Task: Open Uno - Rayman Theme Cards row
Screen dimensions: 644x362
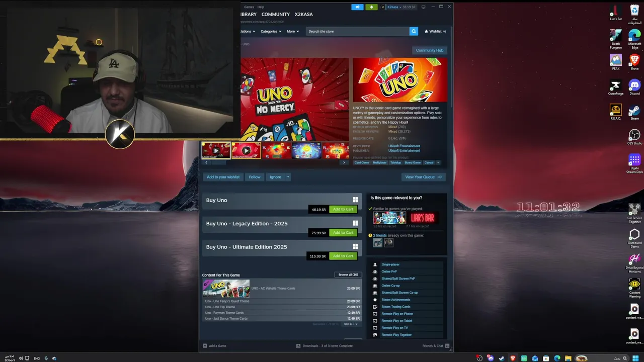Action: pos(282,313)
